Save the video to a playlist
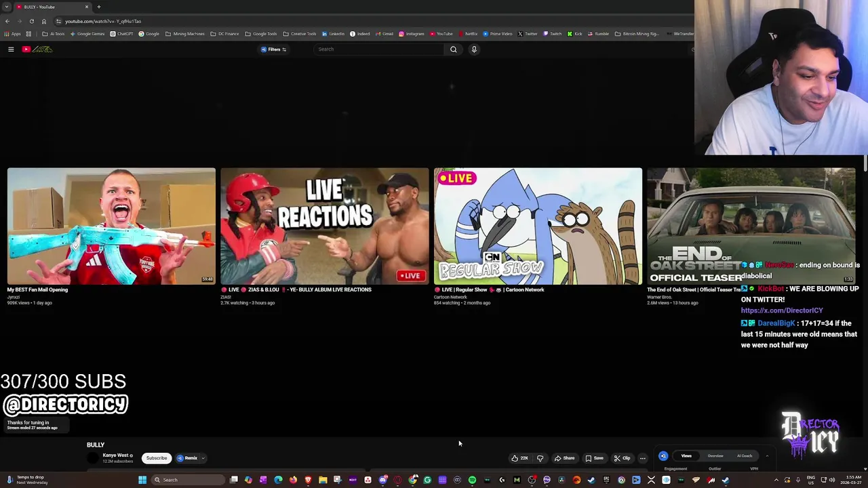The image size is (868, 488). coord(594,458)
